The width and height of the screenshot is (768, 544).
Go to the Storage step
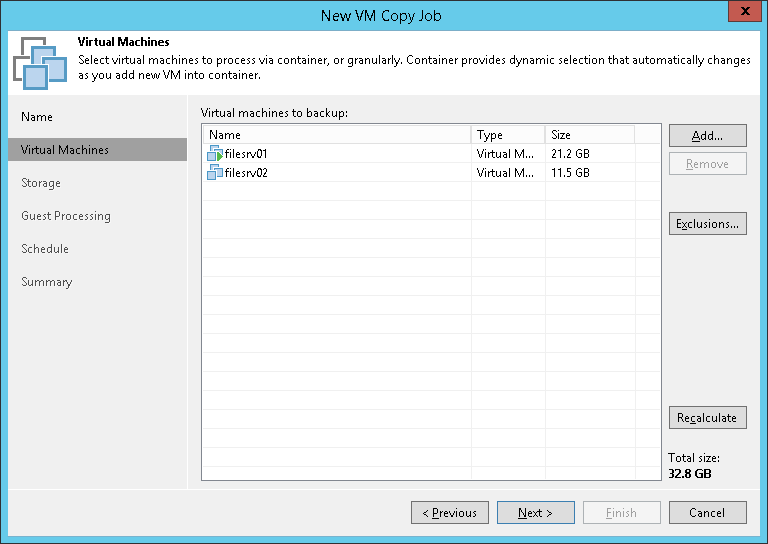pyautogui.click(x=41, y=183)
